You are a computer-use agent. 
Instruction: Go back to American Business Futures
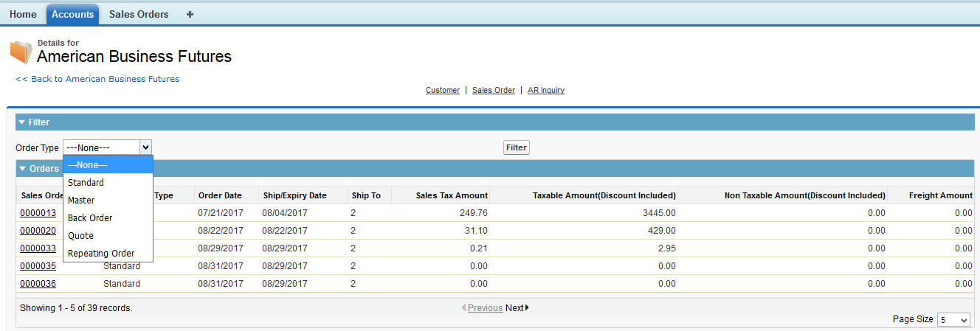point(97,79)
